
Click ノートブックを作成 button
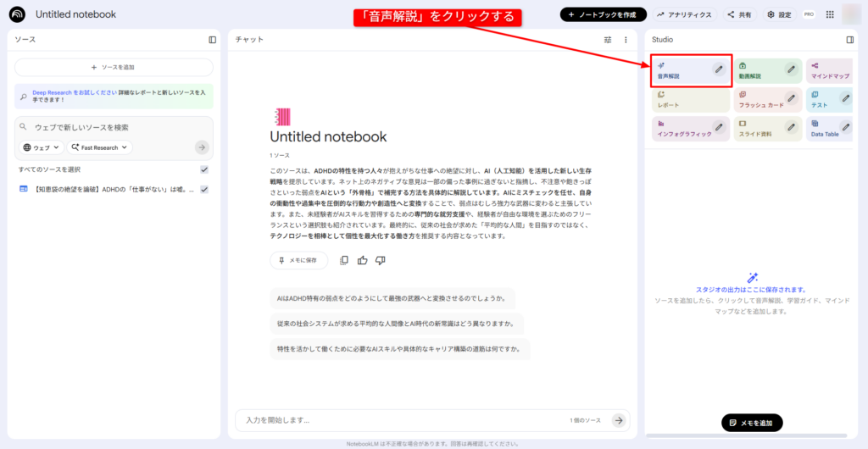603,14
